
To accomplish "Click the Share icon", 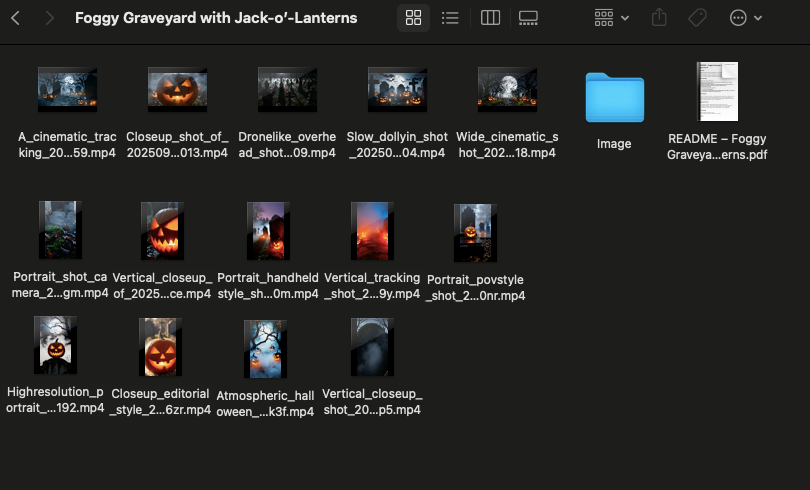I will click(x=659, y=18).
